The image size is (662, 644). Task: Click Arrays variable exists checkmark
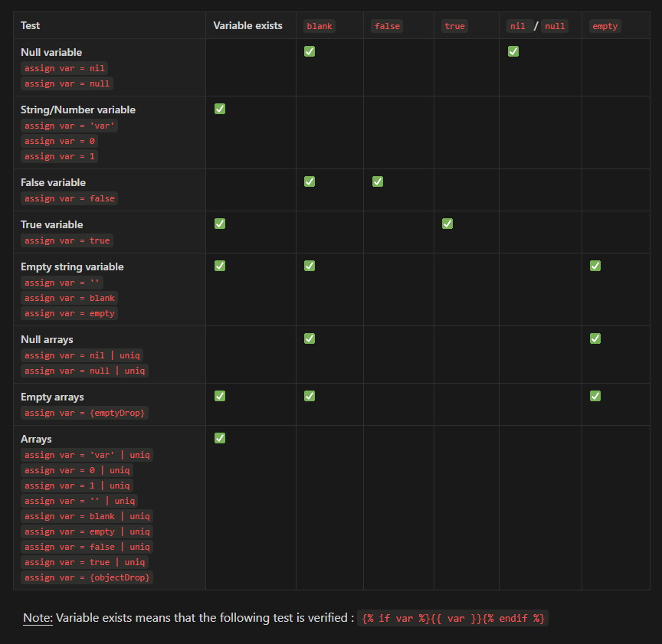click(x=220, y=438)
